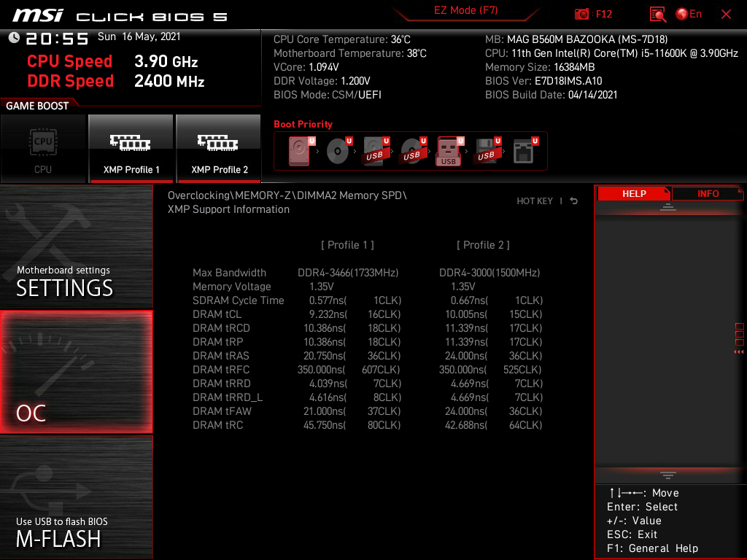Viewport: 747px width, 560px height.
Task: Click the GAME BOOST label
Action: click(37, 106)
